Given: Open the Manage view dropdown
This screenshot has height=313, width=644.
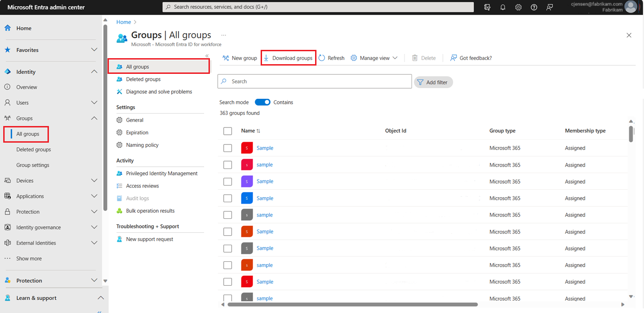Looking at the screenshot, I should click(x=374, y=58).
